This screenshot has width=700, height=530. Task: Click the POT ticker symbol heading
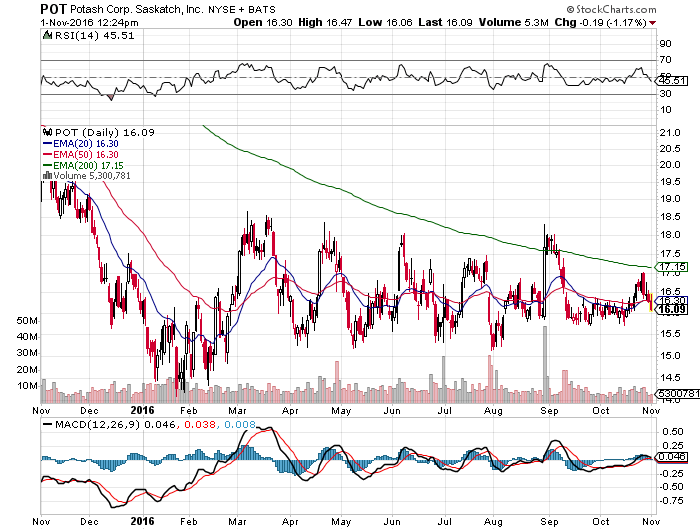(x=53, y=8)
